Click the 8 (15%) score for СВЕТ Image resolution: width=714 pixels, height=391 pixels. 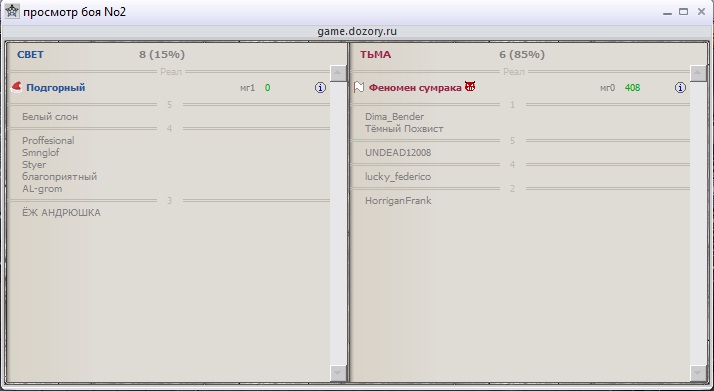[x=162, y=55]
